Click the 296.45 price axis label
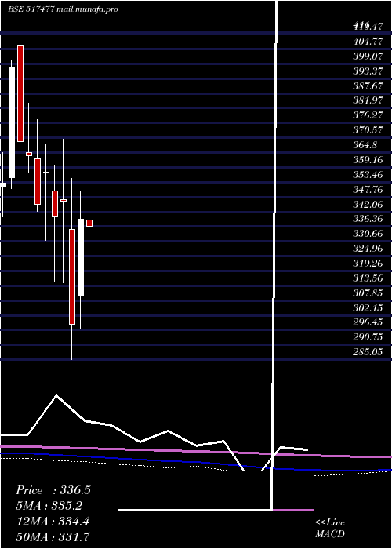Image resolution: width=392 pixels, height=549 pixels. pos(368,322)
